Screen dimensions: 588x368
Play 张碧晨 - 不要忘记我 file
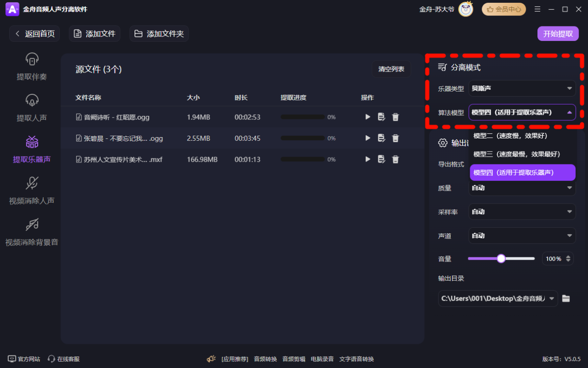(368, 138)
